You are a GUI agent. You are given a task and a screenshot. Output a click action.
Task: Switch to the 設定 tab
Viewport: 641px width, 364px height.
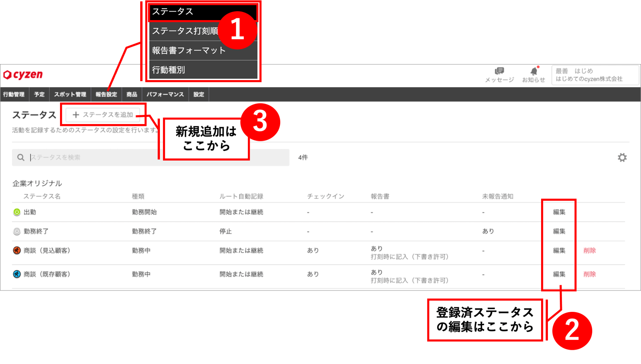pos(199,94)
